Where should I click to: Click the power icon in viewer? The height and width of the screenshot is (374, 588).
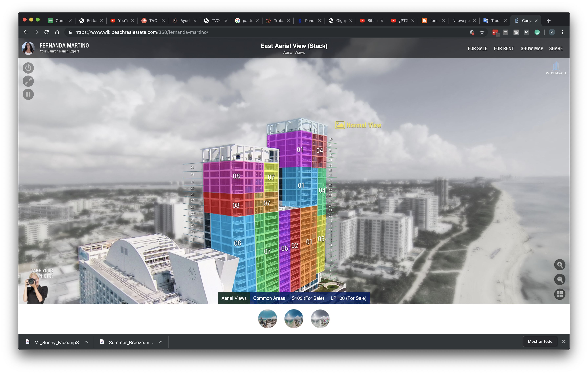pos(28,68)
